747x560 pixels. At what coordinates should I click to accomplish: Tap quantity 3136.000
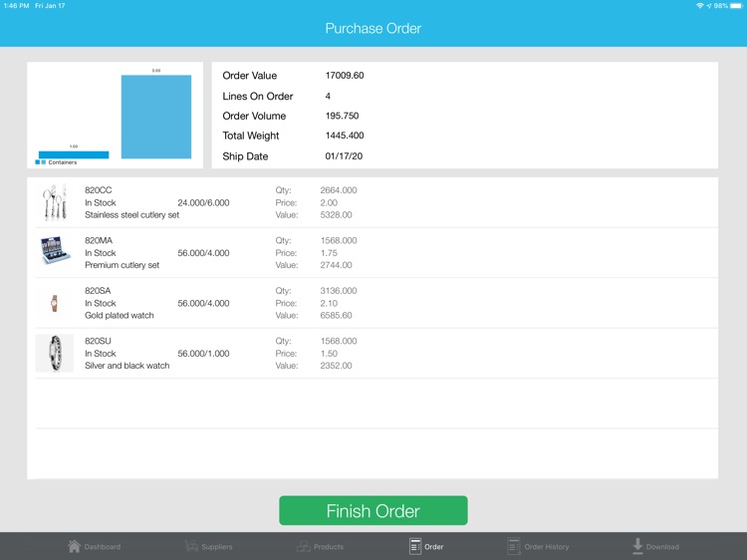pyautogui.click(x=339, y=291)
